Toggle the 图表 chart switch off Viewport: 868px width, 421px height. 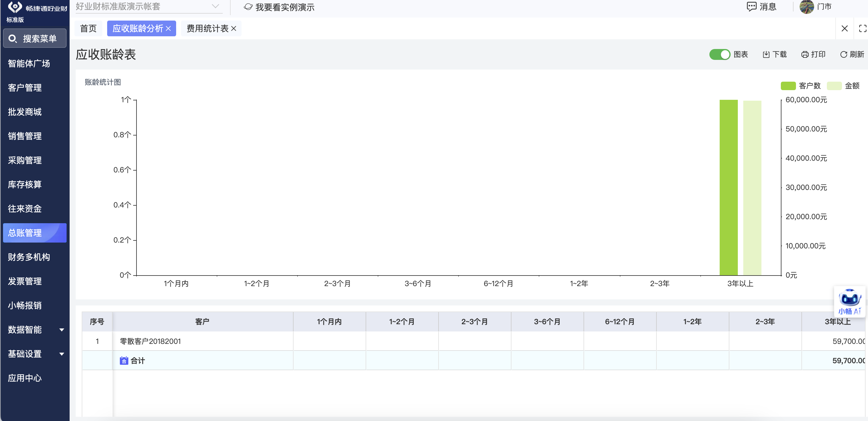(719, 54)
